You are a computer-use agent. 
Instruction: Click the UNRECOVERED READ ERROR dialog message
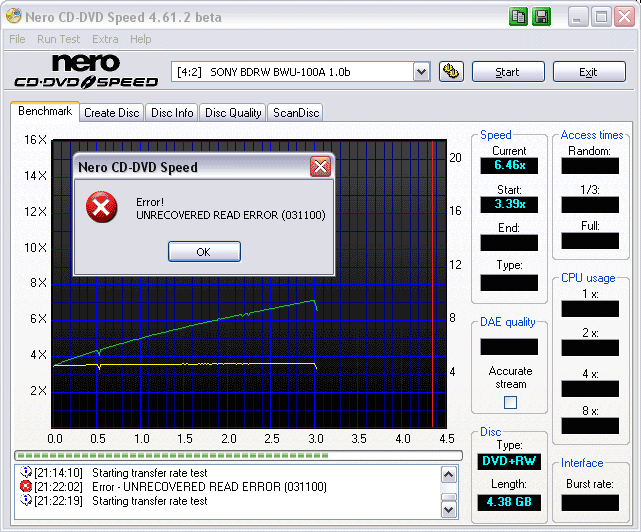(x=231, y=215)
